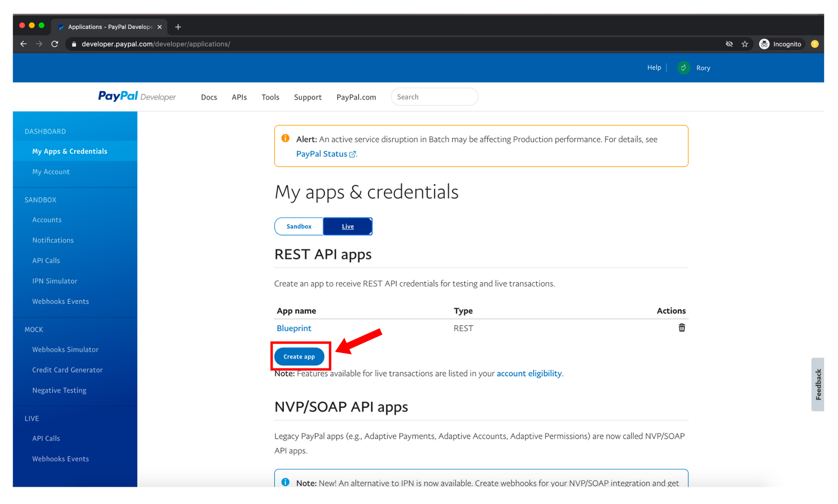Delete the Blueprint app with trash icon
Viewport: 838px width, 504px height.
click(x=681, y=328)
